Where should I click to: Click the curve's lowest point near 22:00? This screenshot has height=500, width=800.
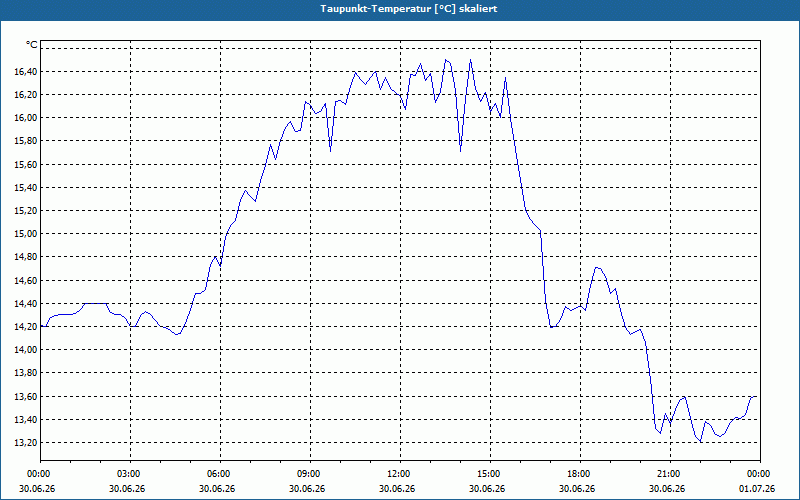[x=701, y=441]
